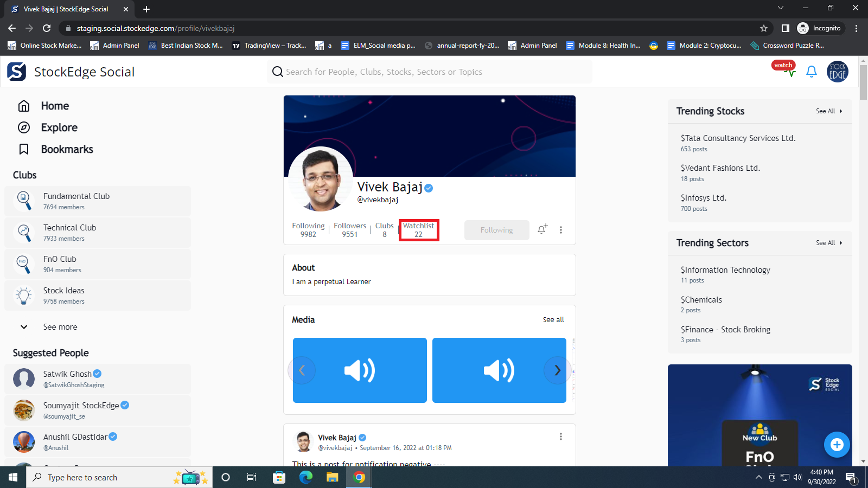Bookmark this page with star icon
The width and height of the screenshot is (868, 488).
pos(764,28)
